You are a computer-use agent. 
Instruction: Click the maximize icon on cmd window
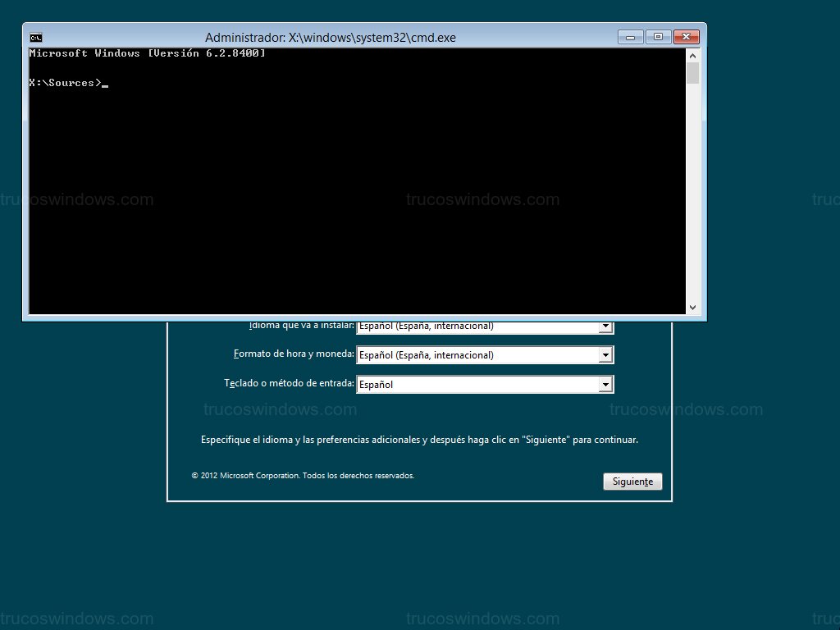pos(658,37)
